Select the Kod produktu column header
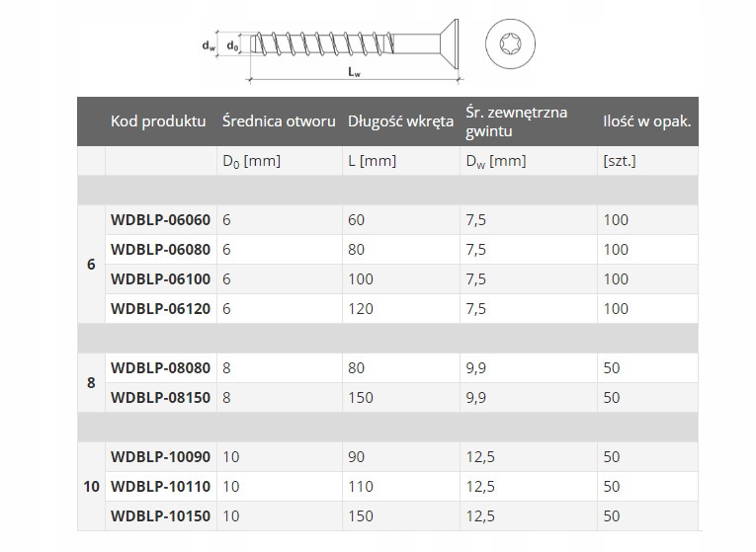Image resolution: width=756 pixels, height=552 pixels. 158,121
